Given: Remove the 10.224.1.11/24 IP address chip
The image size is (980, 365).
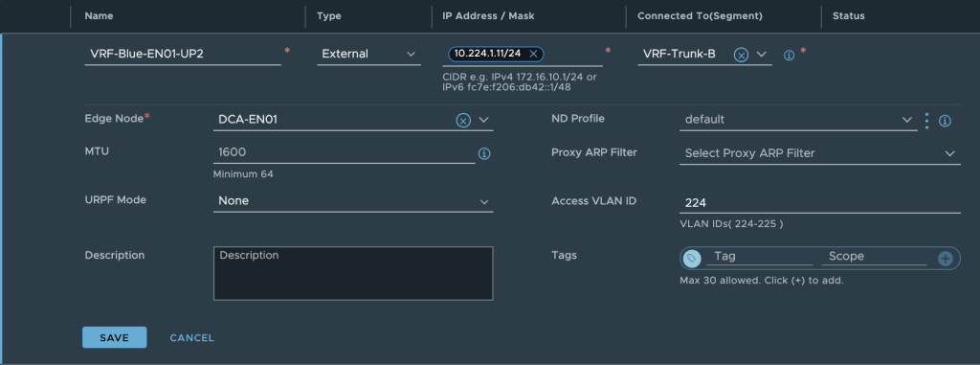Looking at the screenshot, I should (533, 54).
